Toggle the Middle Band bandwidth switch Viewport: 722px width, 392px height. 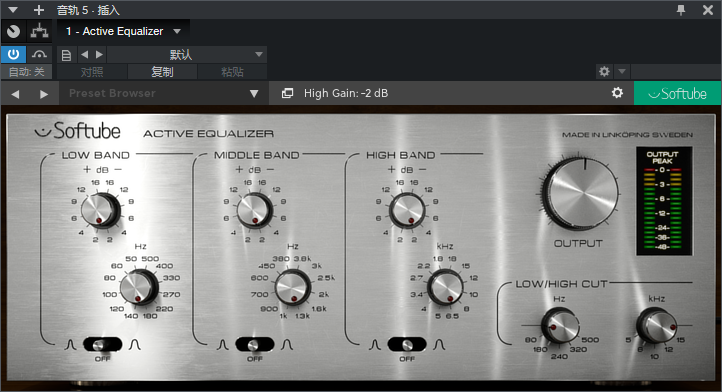(255, 344)
